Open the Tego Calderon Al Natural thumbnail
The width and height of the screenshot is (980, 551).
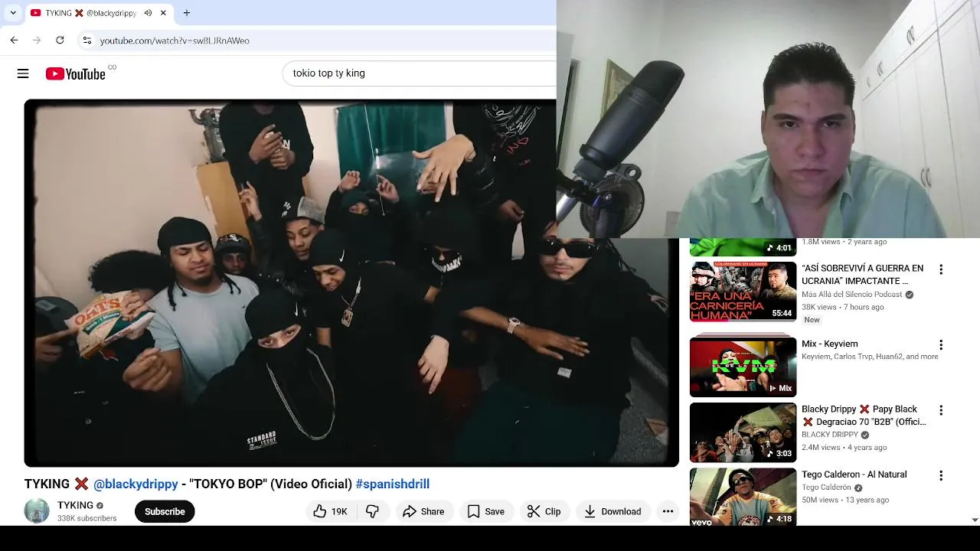coord(743,497)
